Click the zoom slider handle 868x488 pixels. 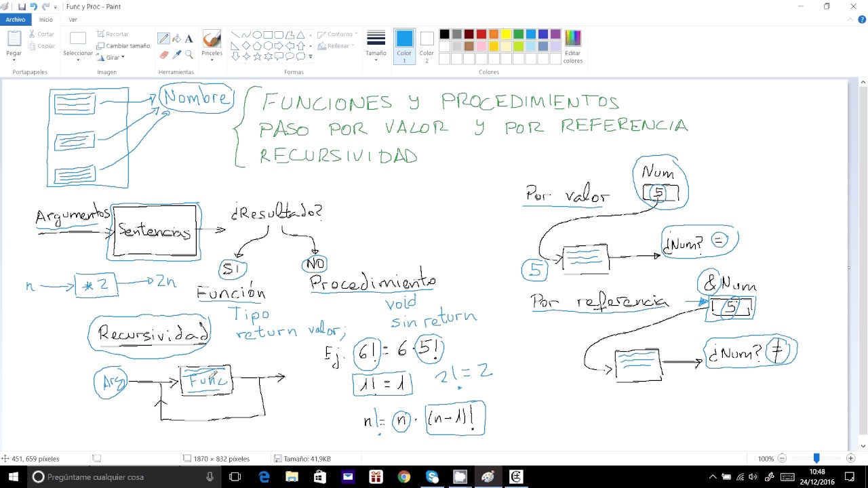816,459
